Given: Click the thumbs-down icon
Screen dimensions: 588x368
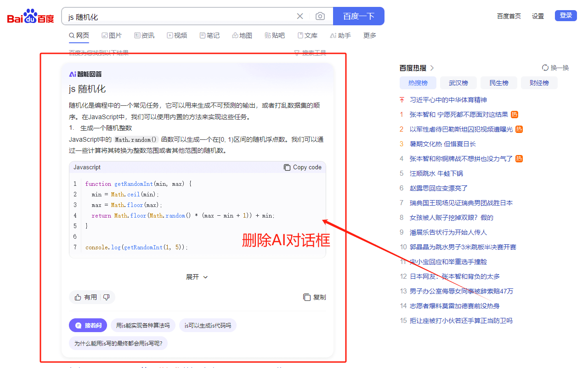Looking at the screenshot, I should tap(107, 297).
